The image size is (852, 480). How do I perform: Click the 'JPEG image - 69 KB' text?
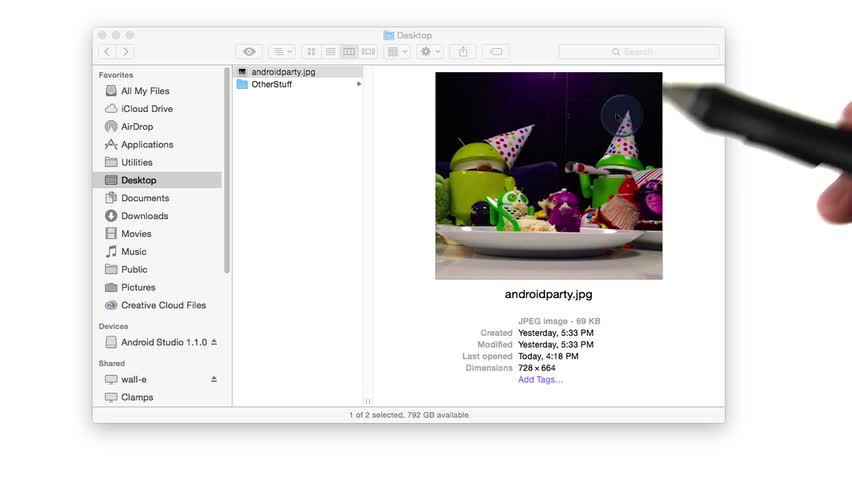point(559,321)
